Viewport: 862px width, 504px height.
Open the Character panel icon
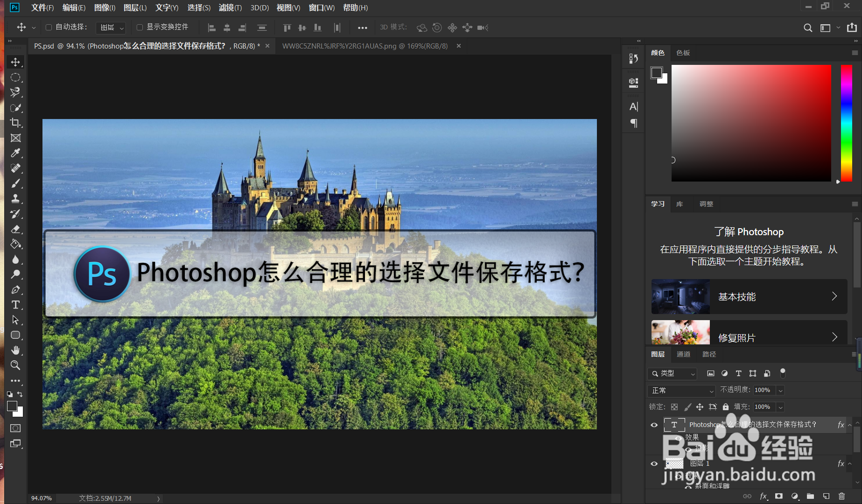(x=634, y=107)
